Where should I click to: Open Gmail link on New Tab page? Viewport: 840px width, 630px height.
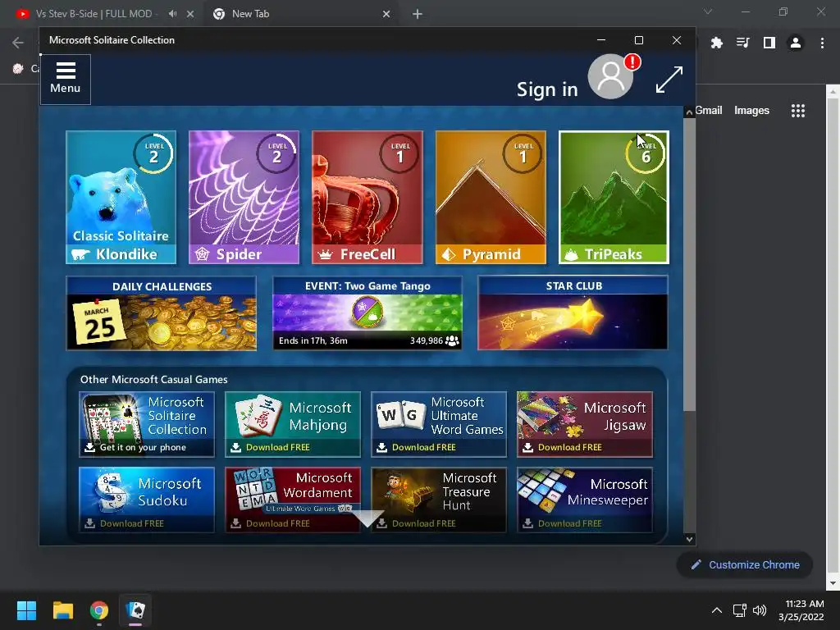[x=709, y=111]
